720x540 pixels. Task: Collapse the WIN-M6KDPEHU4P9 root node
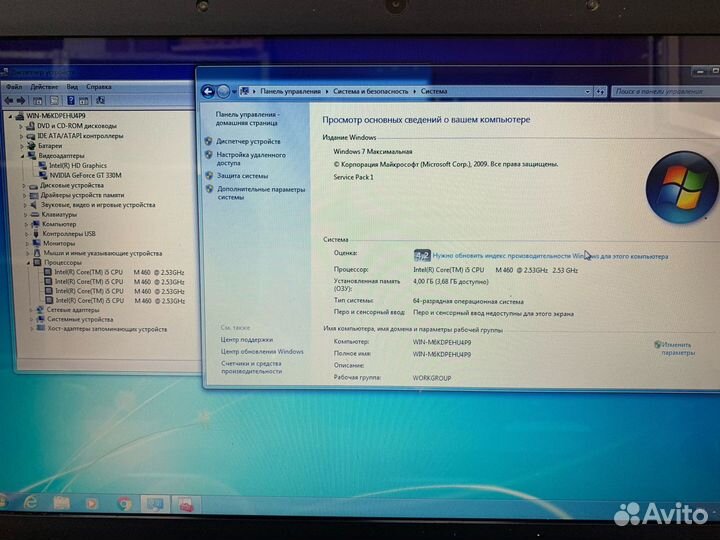point(10,117)
